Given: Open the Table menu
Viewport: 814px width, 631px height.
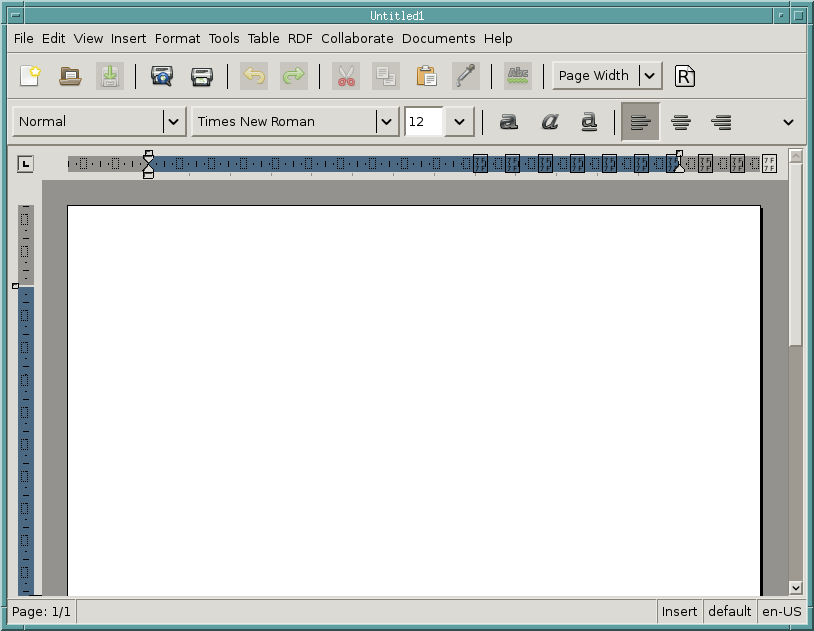Looking at the screenshot, I should pyautogui.click(x=263, y=39).
